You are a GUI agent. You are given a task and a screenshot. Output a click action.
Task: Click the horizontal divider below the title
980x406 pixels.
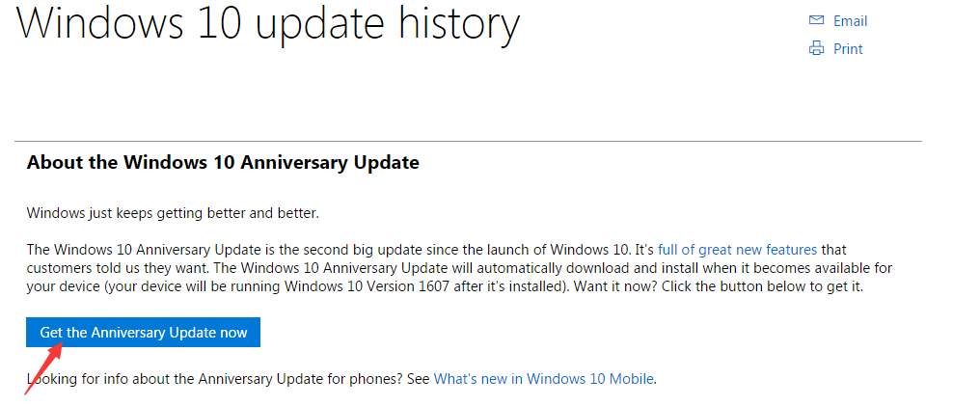pyautogui.click(x=468, y=141)
